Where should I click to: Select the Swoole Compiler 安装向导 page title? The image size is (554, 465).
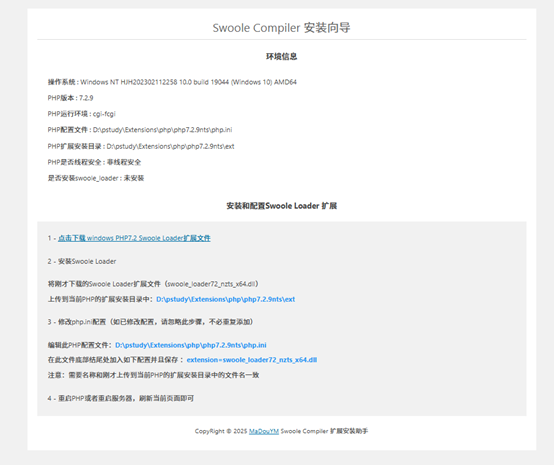282,28
